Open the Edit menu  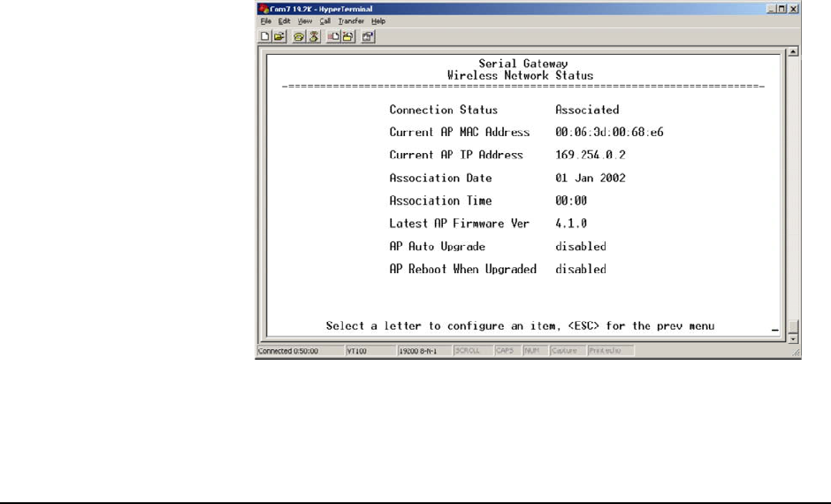coord(284,21)
